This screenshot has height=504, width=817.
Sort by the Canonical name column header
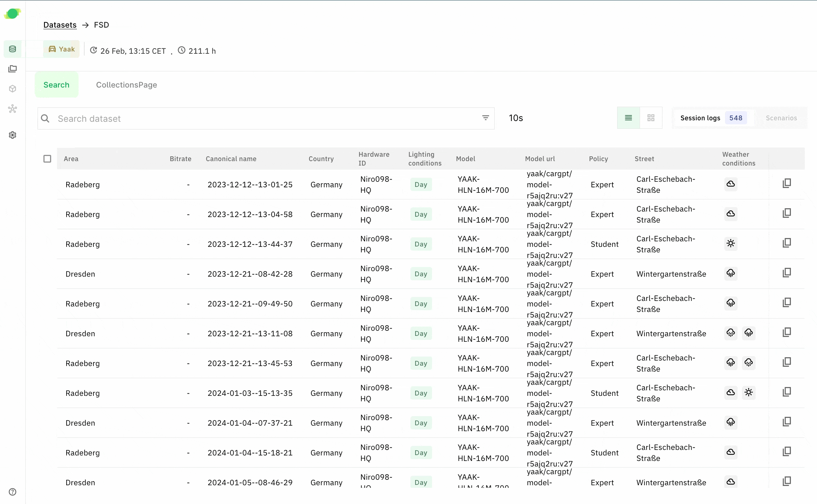click(x=231, y=159)
